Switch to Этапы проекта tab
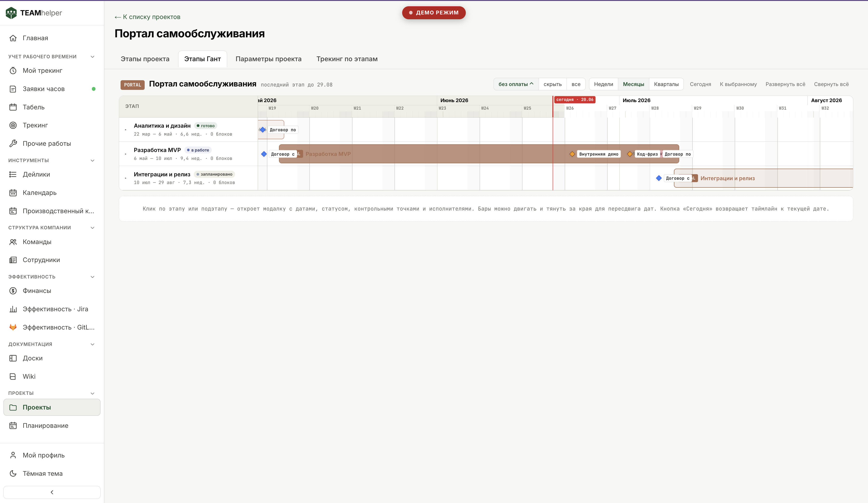Viewport: 868px width, 503px height. (145, 59)
